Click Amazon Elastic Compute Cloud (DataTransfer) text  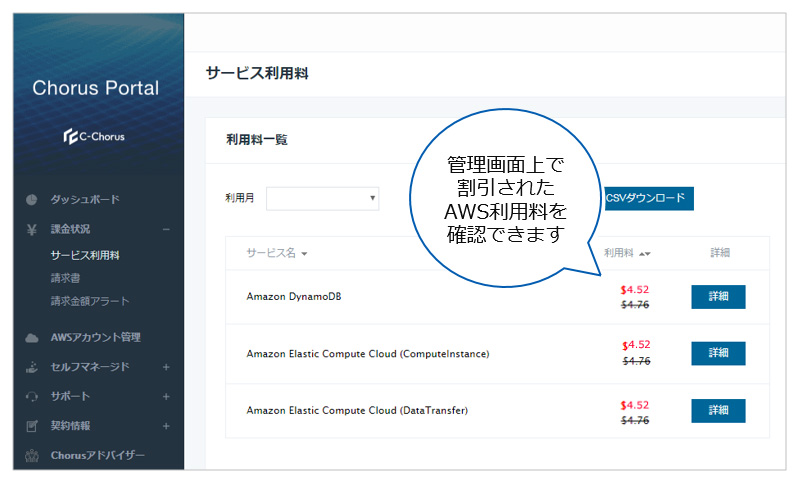pyautogui.click(x=357, y=410)
